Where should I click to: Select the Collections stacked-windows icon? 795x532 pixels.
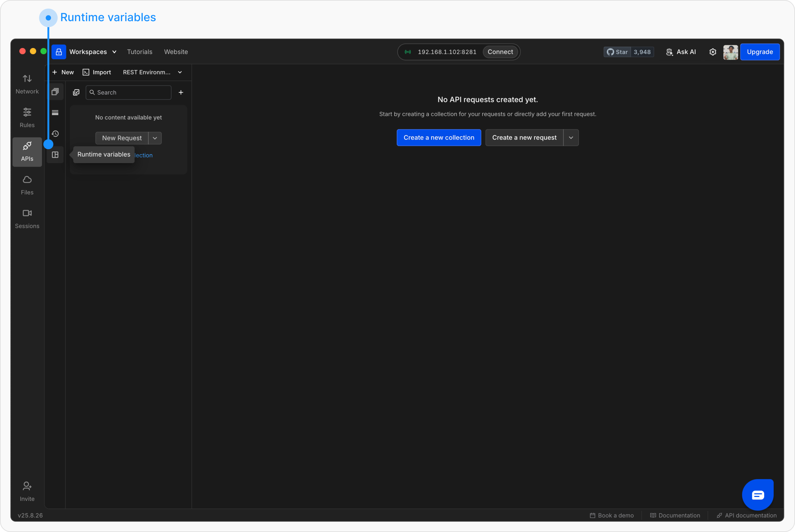[55, 92]
